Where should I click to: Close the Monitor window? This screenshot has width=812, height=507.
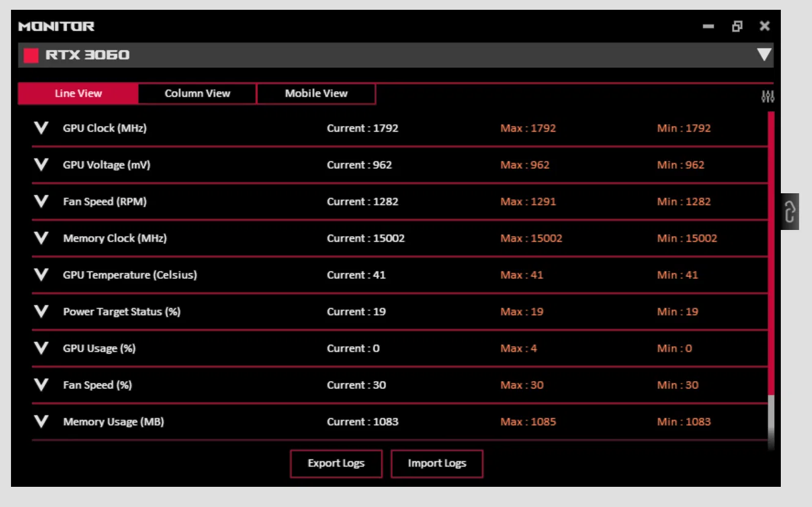765,26
